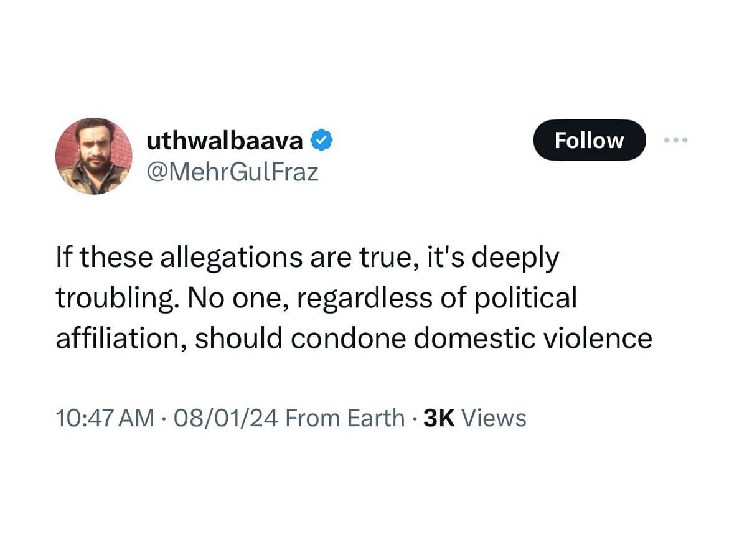Click the From Earth source label

(x=345, y=418)
